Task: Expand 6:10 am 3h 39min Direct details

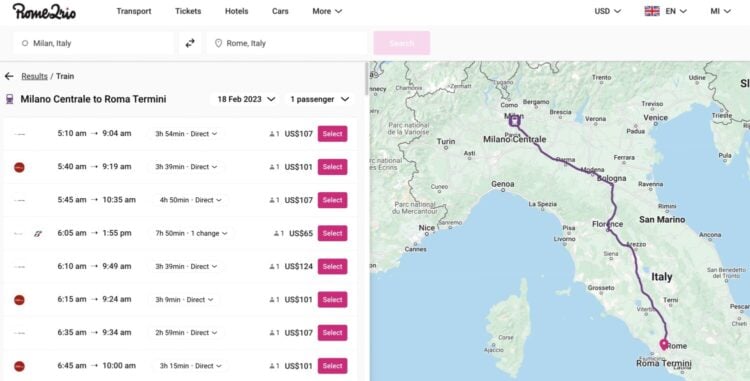Action: point(186,266)
